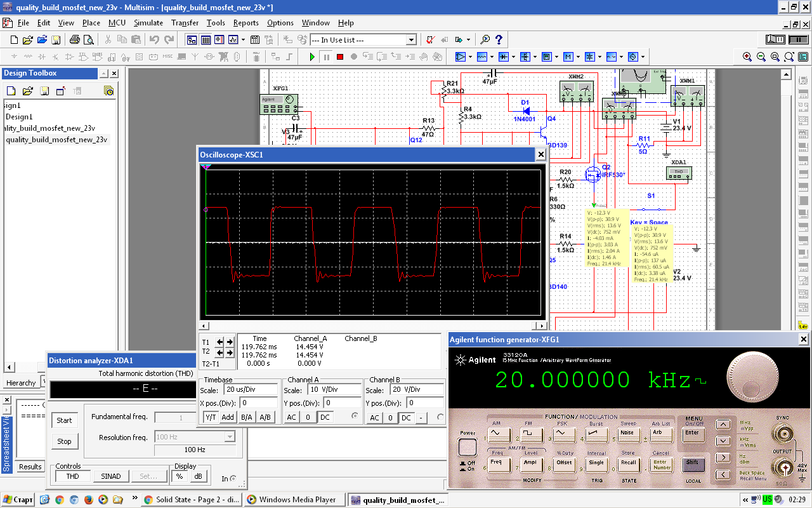This screenshot has width=812, height=508.
Task: Place a ground/source component icon
Action: tap(14, 56)
